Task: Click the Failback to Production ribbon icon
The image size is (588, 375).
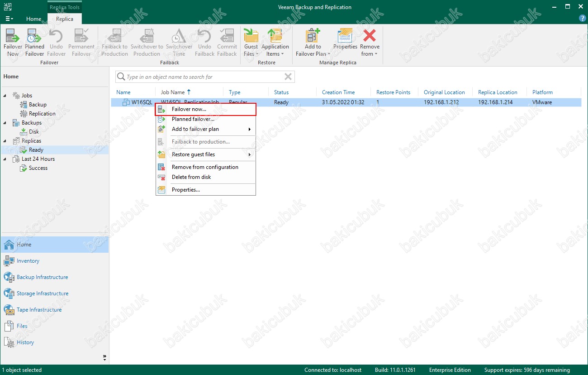Action: (114, 43)
